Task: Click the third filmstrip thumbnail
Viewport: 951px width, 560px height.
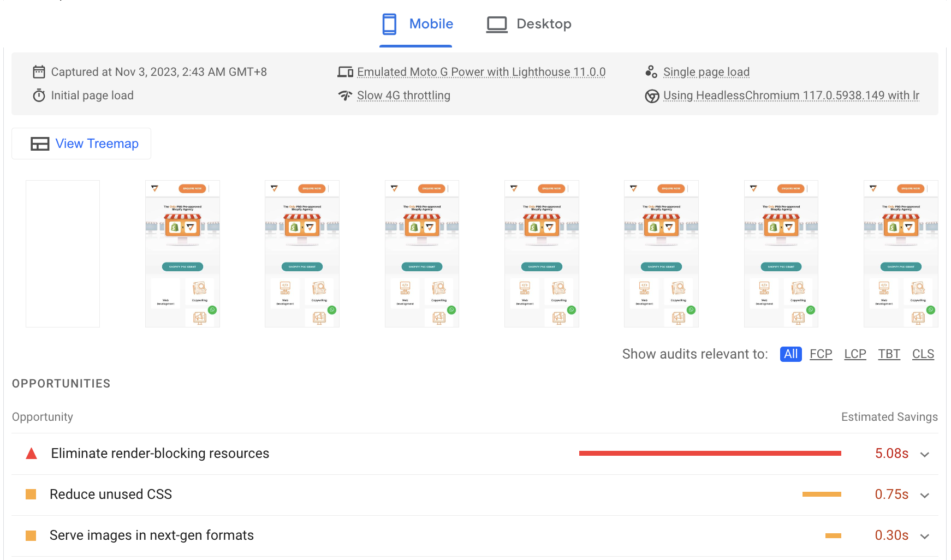Action: pyautogui.click(x=302, y=254)
